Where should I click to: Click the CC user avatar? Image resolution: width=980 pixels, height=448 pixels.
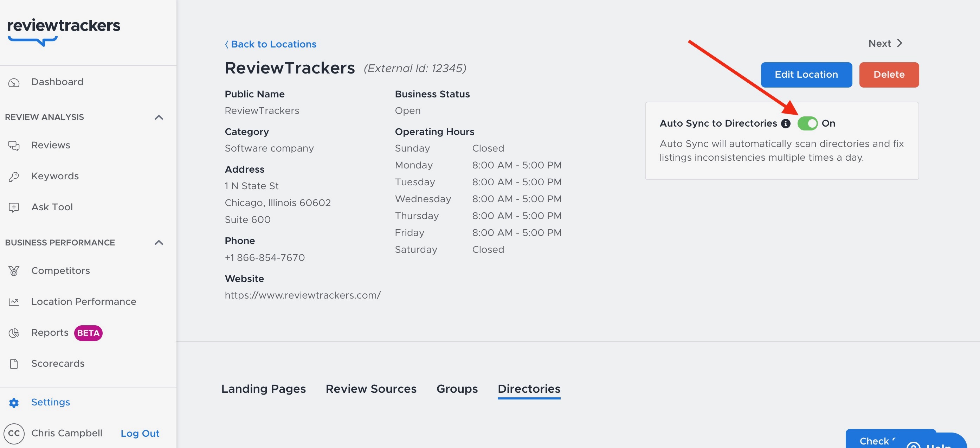click(x=14, y=434)
